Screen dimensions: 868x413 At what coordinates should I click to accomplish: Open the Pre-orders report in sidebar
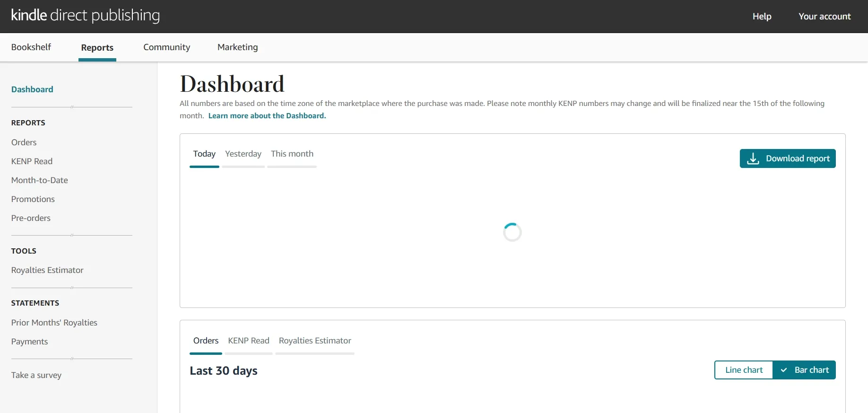[31, 218]
